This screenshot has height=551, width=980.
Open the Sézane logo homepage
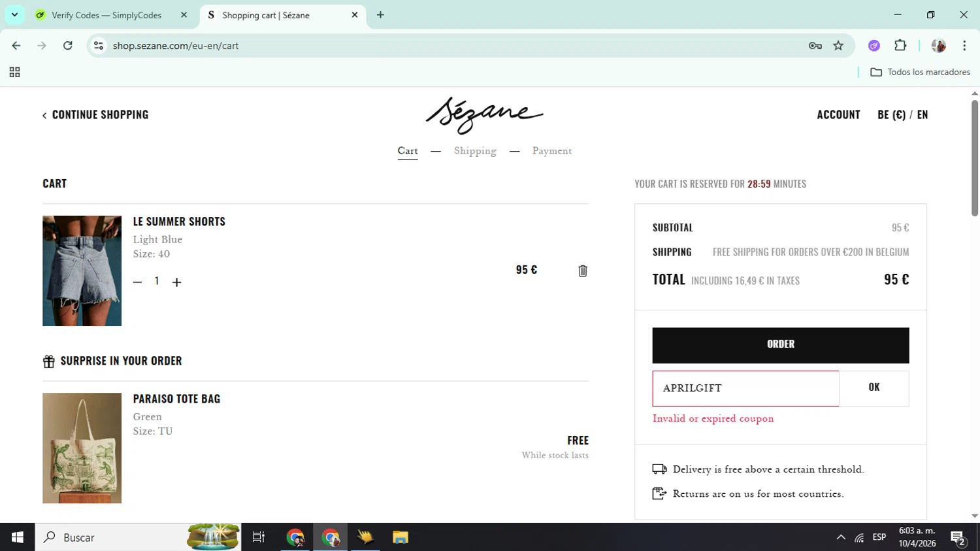coord(484,114)
